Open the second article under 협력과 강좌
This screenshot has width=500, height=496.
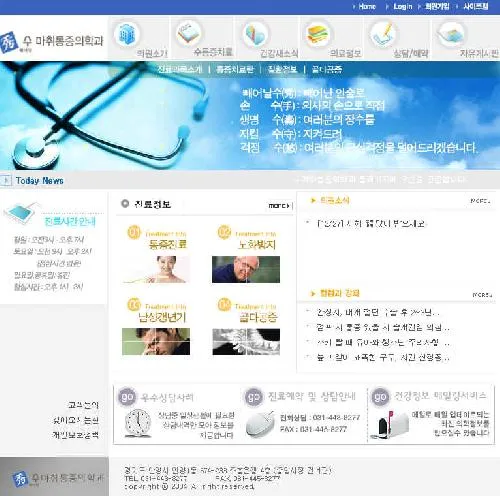tap(383, 327)
